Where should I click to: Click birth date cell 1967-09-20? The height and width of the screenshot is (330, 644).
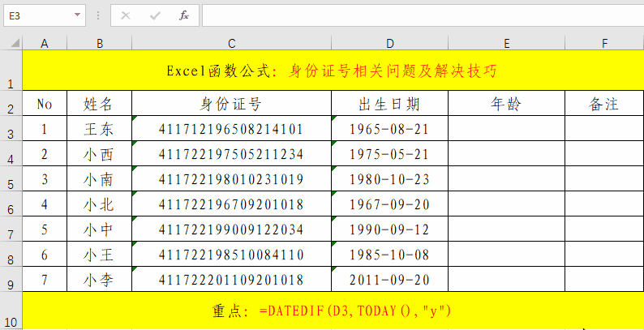[390, 204]
